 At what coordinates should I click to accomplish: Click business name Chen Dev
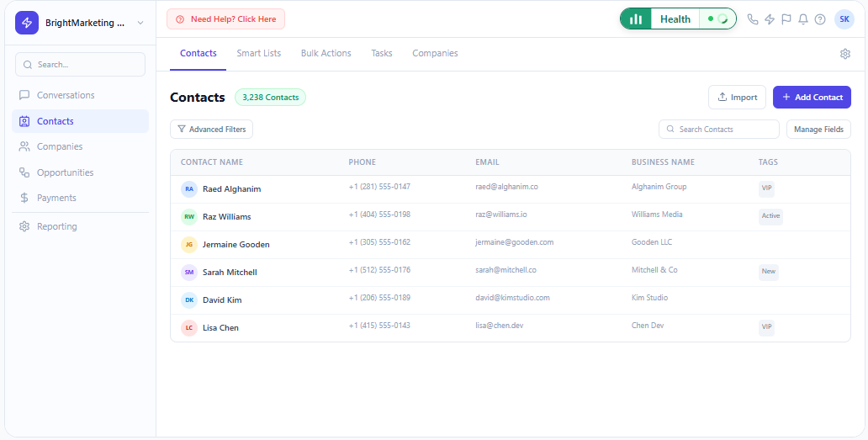pos(648,326)
